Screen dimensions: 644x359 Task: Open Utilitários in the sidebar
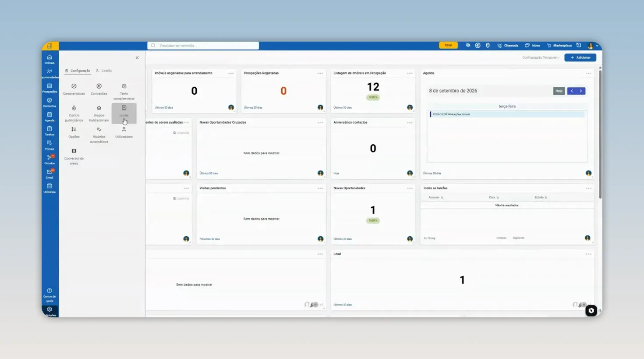(x=50, y=188)
